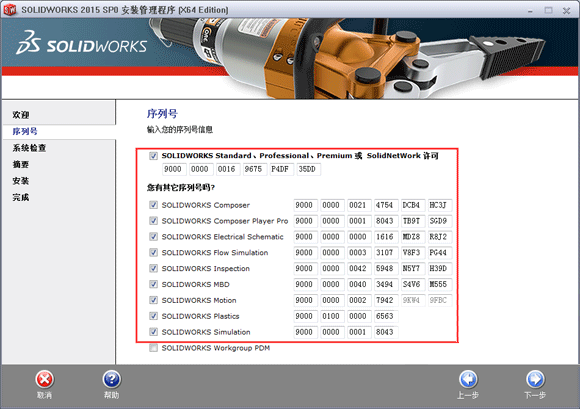
Task: Click Composer serial field 0021
Action: click(x=359, y=205)
